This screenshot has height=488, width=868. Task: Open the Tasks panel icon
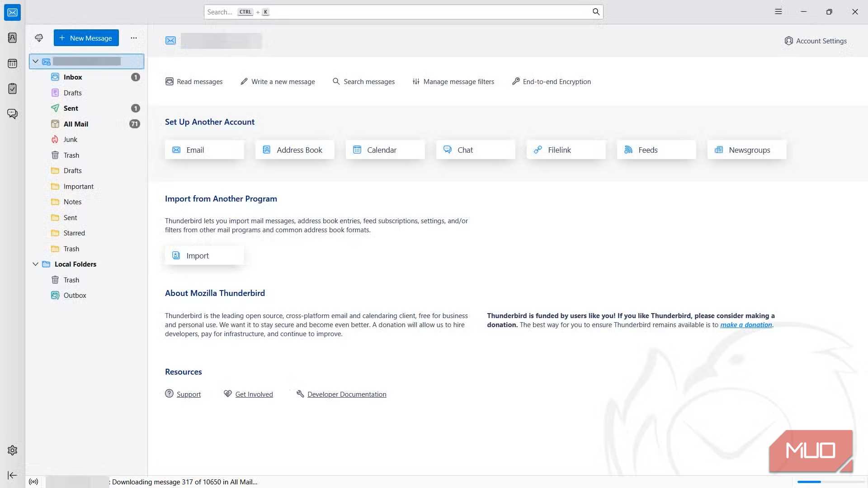[x=12, y=89]
